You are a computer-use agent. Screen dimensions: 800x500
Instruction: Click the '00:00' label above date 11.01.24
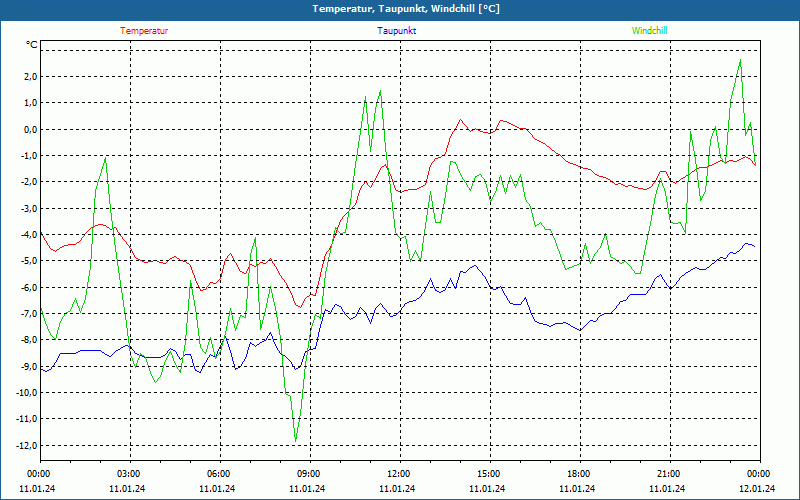tap(41, 474)
